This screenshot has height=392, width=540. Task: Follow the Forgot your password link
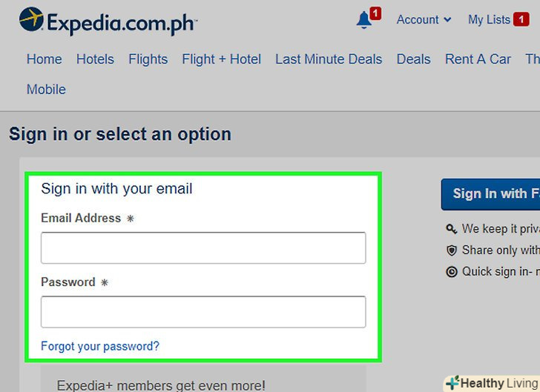click(x=100, y=346)
